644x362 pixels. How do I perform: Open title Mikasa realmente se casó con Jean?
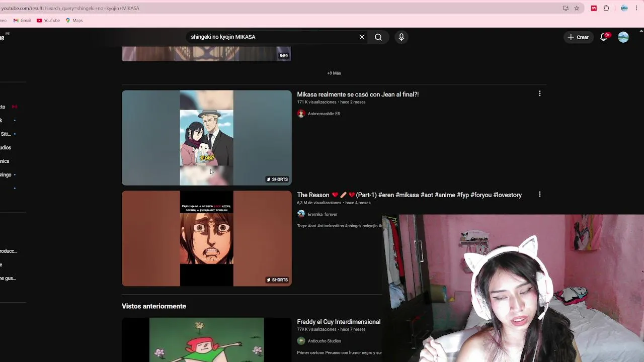click(358, 95)
